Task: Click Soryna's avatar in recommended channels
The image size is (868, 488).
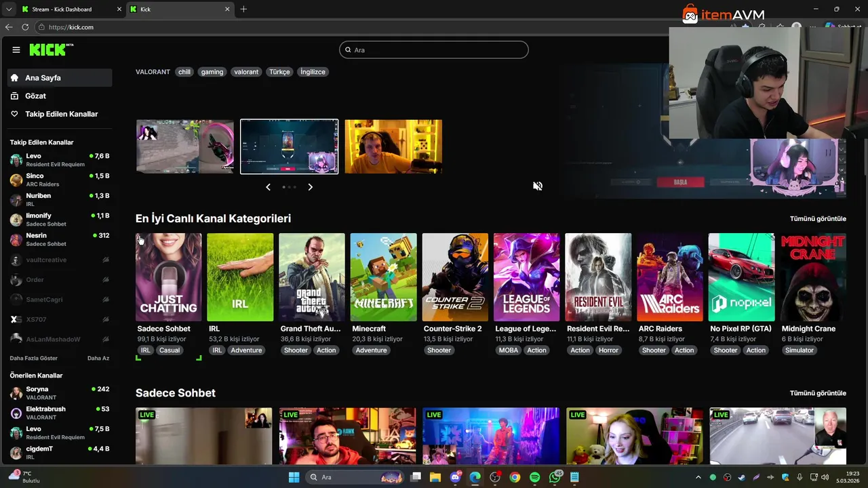Action: (x=16, y=393)
